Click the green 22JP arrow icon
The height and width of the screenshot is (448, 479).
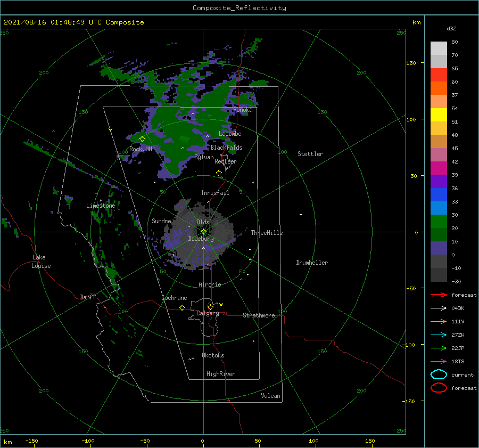tap(439, 348)
